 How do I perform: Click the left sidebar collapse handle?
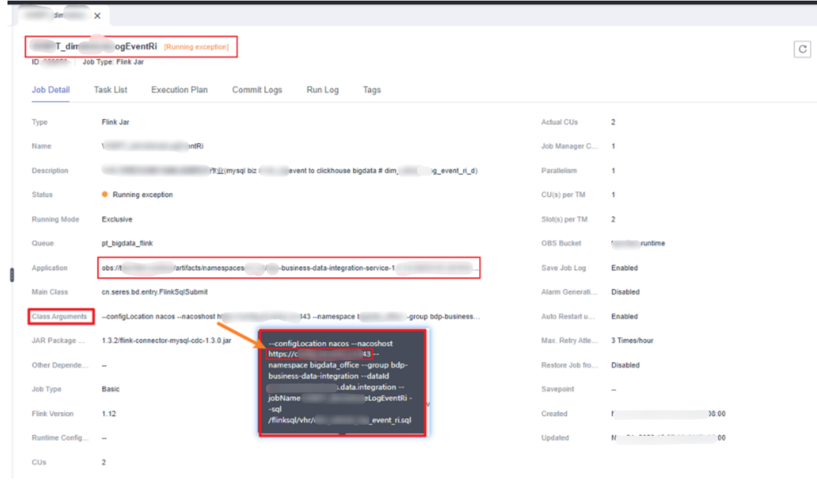click(x=11, y=275)
